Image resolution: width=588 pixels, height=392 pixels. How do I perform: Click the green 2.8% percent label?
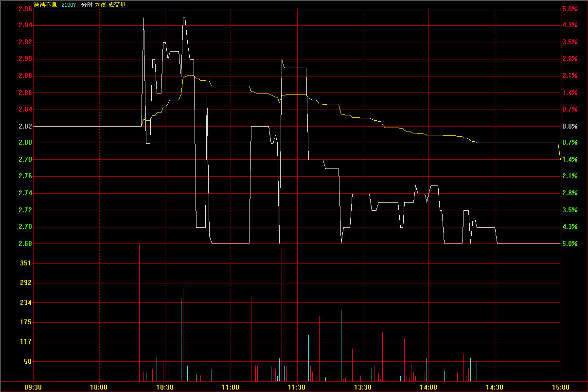tap(570, 193)
